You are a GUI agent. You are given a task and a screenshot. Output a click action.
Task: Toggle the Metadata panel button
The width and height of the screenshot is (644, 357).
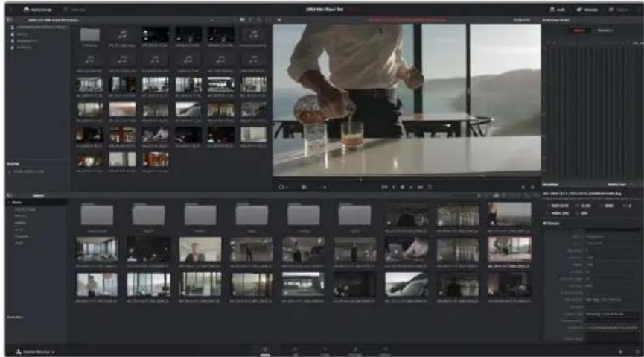tap(587, 10)
